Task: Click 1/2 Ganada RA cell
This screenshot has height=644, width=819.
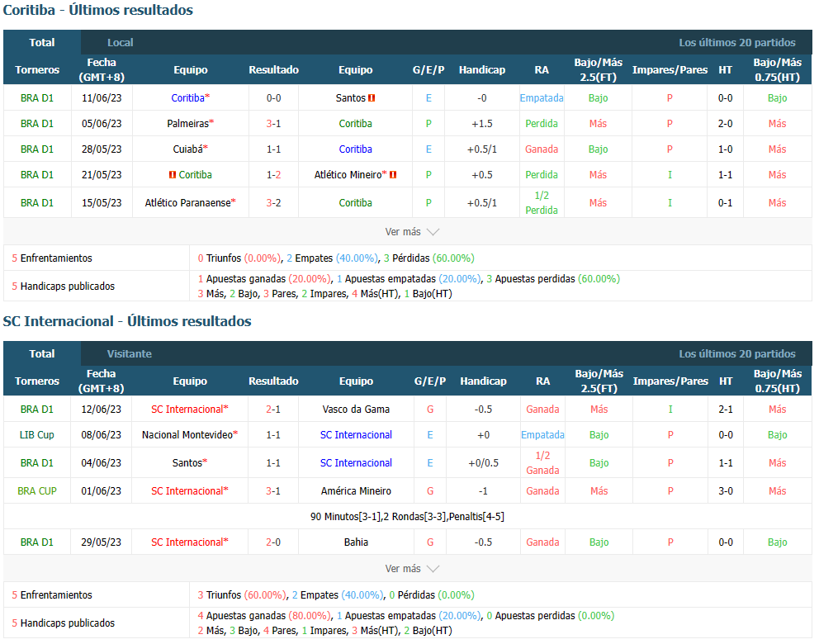Action: (542, 462)
